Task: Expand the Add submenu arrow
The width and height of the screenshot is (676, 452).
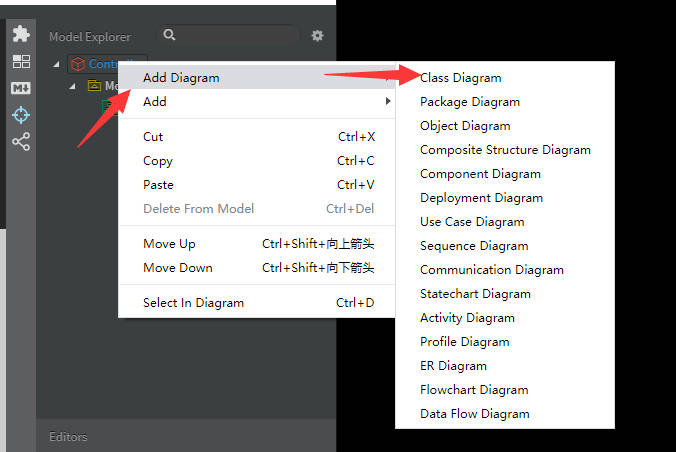Action: pyautogui.click(x=387, y=102)
